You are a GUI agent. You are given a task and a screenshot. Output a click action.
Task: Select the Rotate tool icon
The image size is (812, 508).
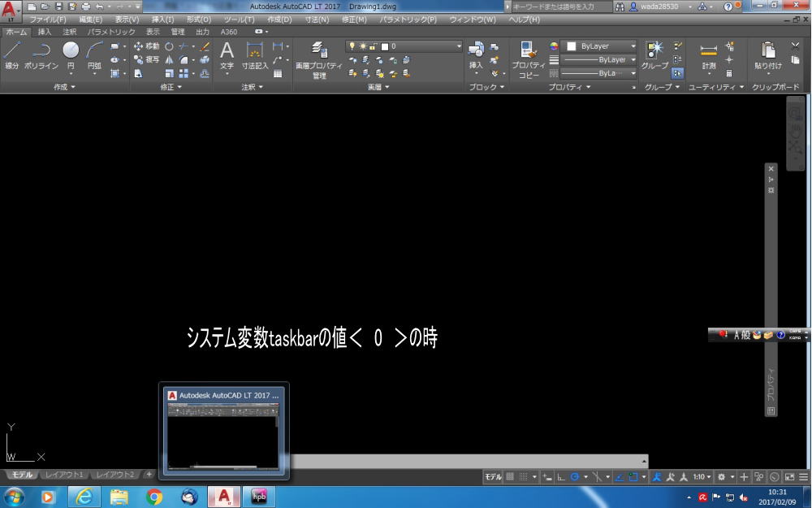(169, 46)
